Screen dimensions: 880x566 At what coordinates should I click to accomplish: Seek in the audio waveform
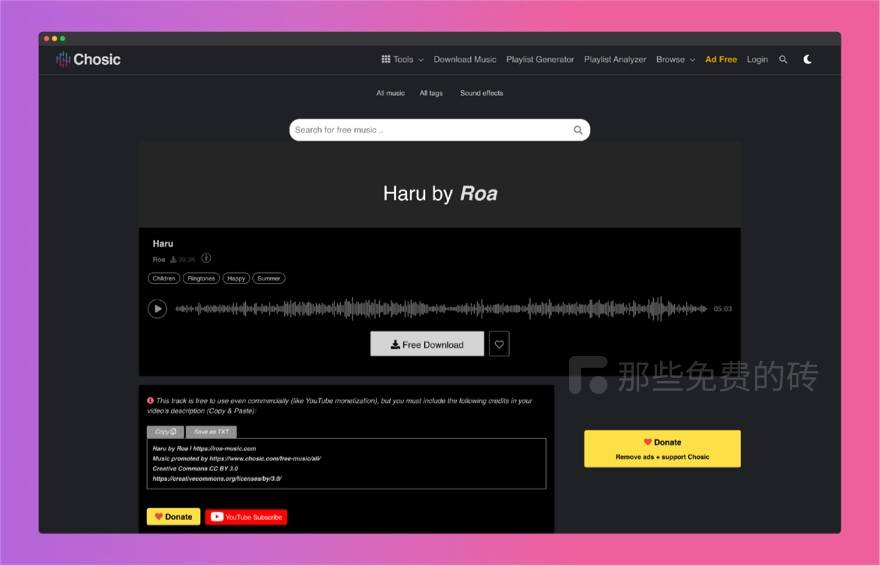coord(440,309)
